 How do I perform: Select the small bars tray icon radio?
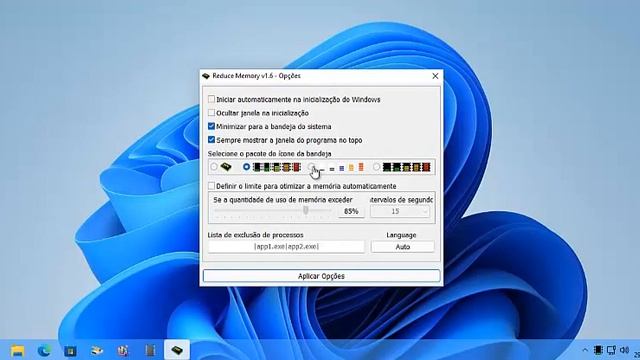pos(311,167)
